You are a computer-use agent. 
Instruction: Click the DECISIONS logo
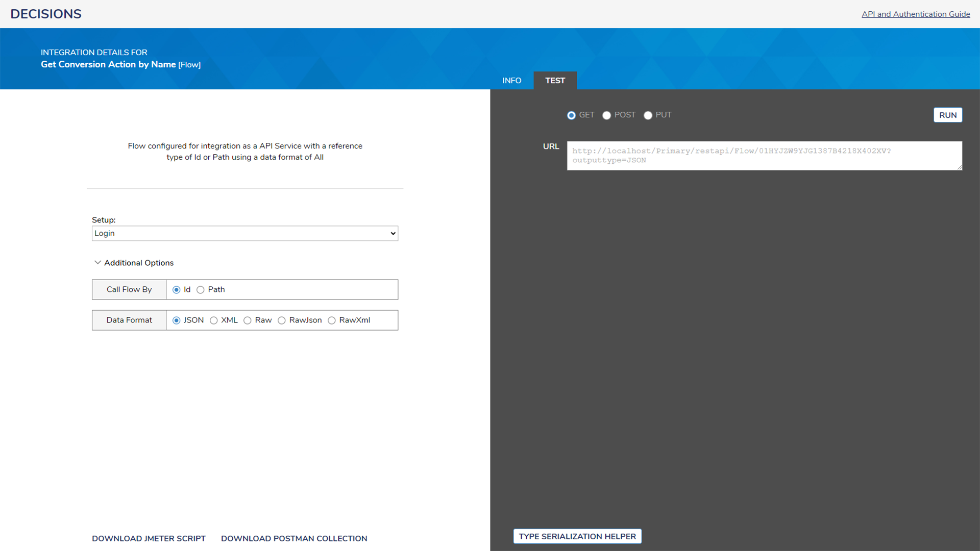click(x=46, y=14)
